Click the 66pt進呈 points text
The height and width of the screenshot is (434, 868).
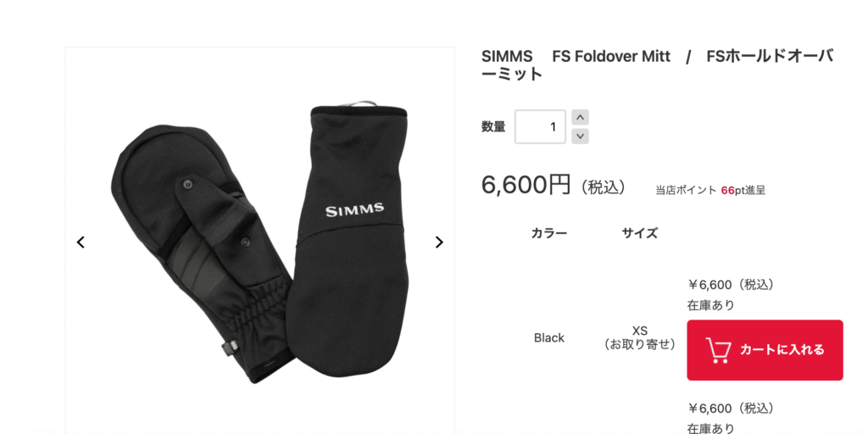tap(743, 191)
